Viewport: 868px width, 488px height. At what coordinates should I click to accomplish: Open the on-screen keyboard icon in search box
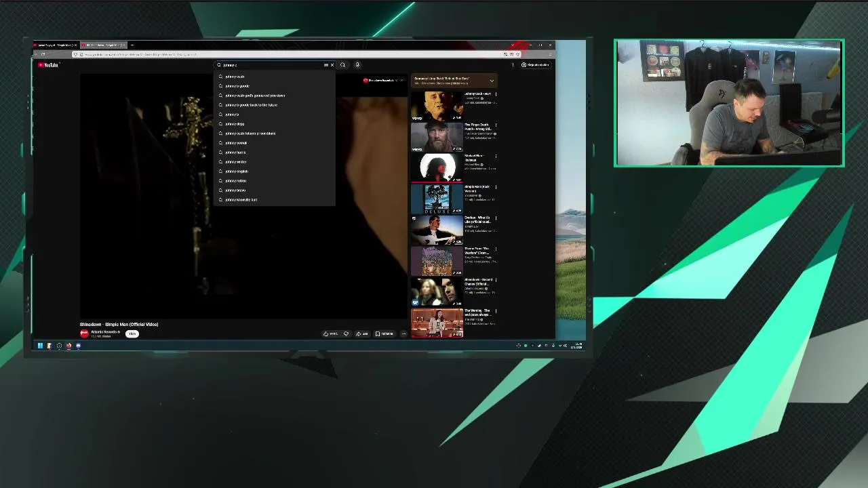(x=326, y=65)
